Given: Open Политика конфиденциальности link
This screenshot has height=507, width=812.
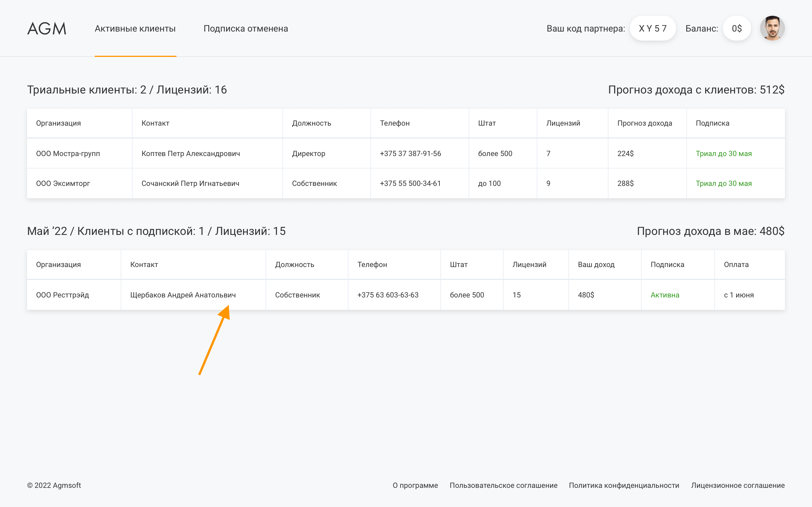Looking at the screenshot, I should pyautogui.click(x=624, y=485).
